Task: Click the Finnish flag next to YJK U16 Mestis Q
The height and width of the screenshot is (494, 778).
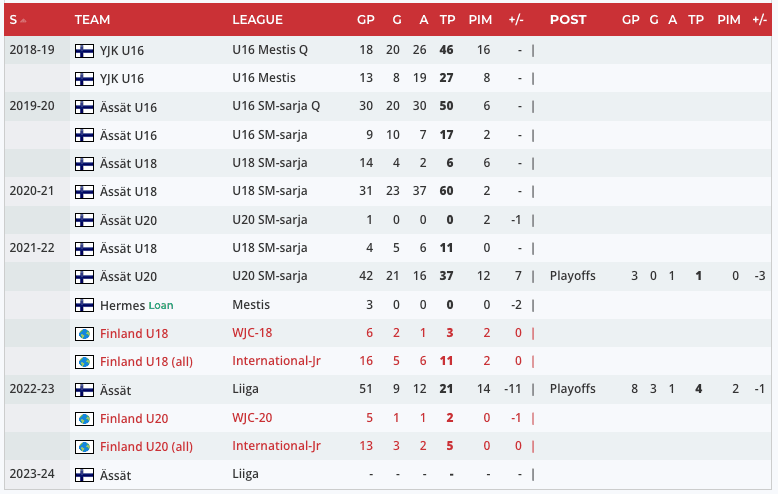Action: 84,50
